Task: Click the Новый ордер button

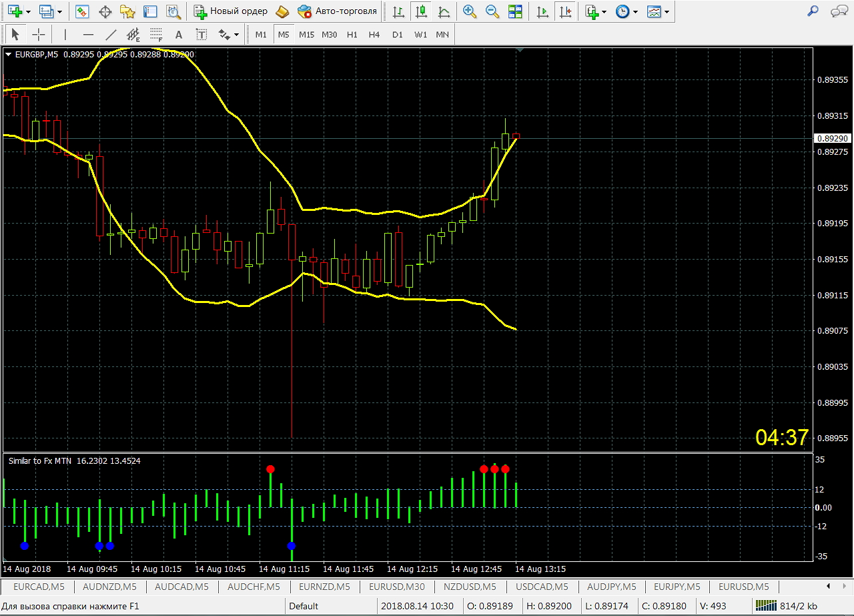Action: click(x=231, y=11)
